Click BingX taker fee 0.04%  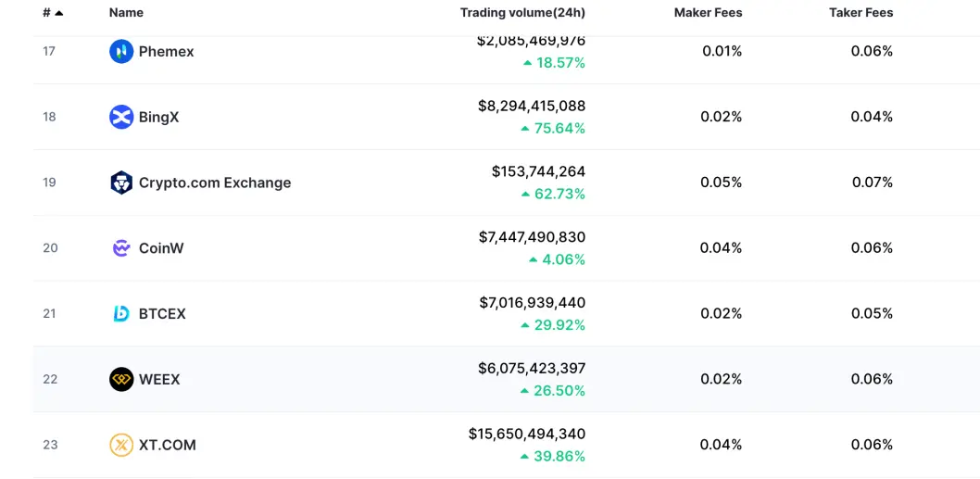point(872,117)
